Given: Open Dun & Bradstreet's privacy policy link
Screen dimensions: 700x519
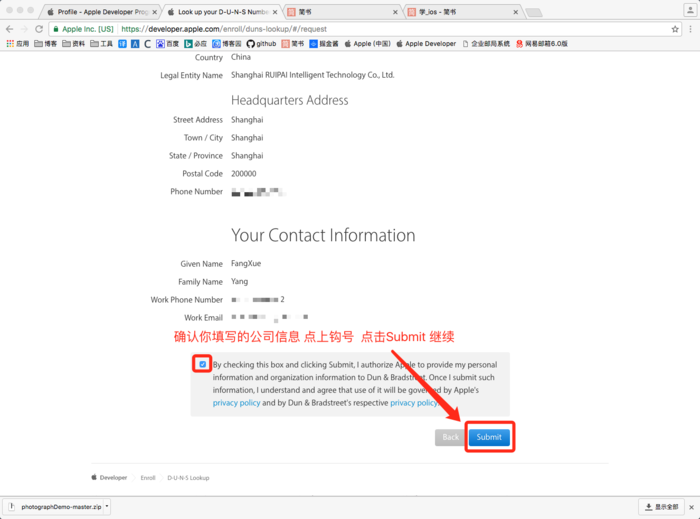Looking at the screenshot, I should coord(414,403).
